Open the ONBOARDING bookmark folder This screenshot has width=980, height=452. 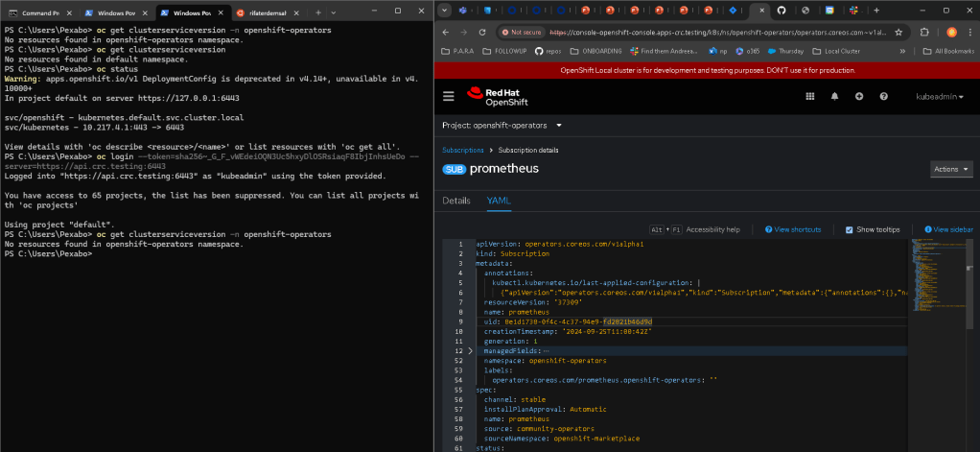pos(595,51)
